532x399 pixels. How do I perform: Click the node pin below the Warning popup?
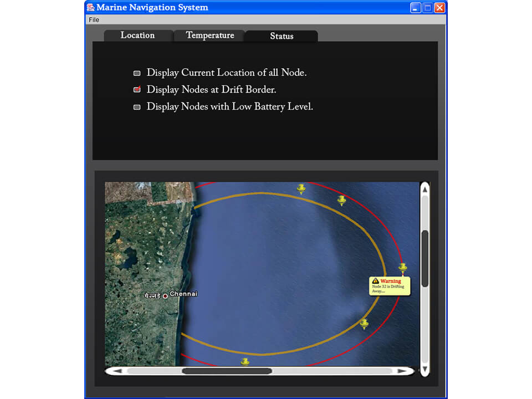click(x=364, y=324)
